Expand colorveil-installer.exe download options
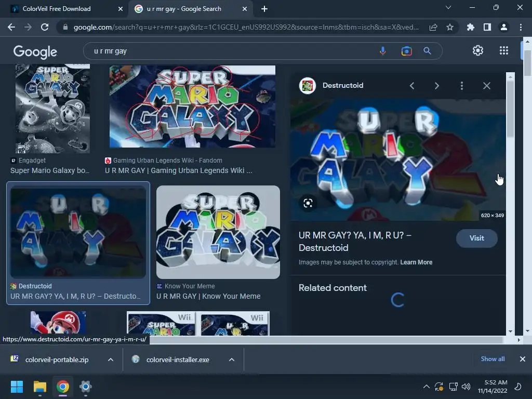Image resolution: width=532 pixels, height=399 pixels. [231, 360]
